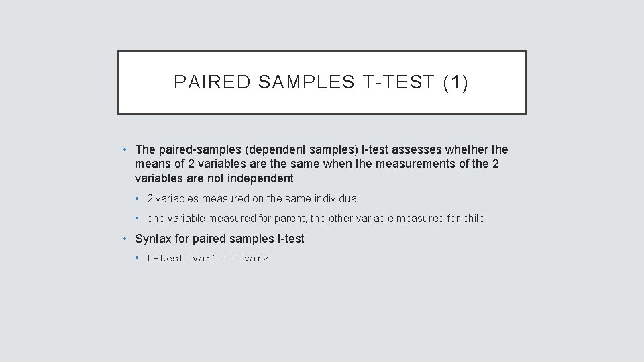Viewport: 644px width, 362px height.
Task: Click the bullet marker before 2 variables measured
Action: point(137,198)
